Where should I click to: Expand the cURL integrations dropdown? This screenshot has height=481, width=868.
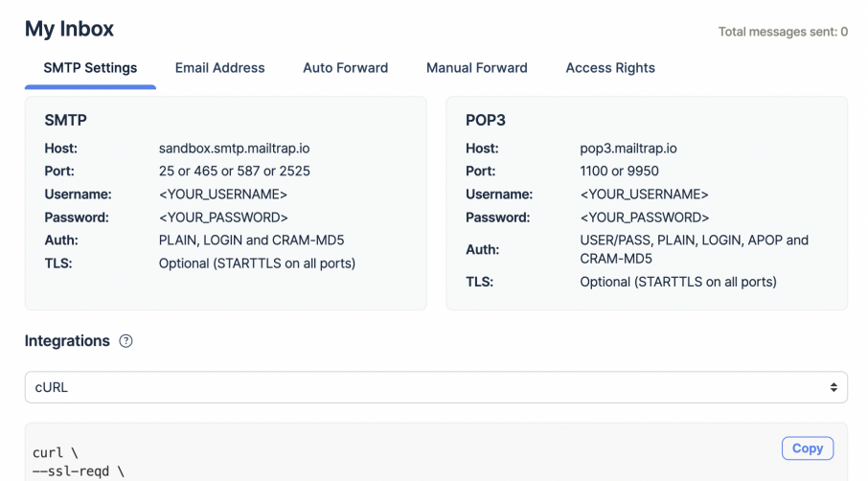click(x=436, y=388)
